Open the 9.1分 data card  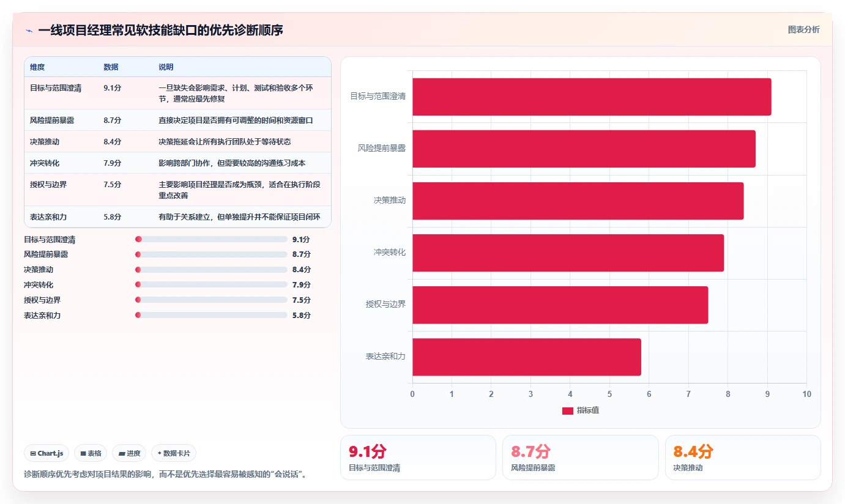(418, 458)
